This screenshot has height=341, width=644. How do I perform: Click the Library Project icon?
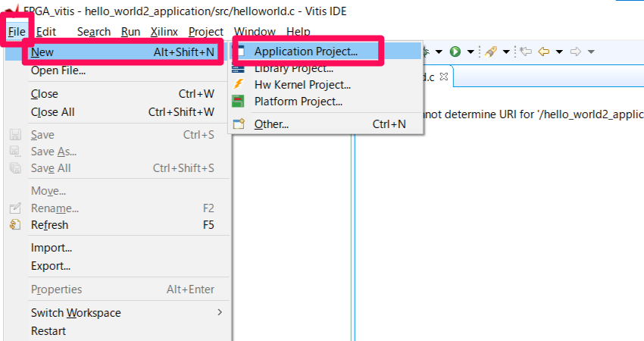[x=238, y=69]
